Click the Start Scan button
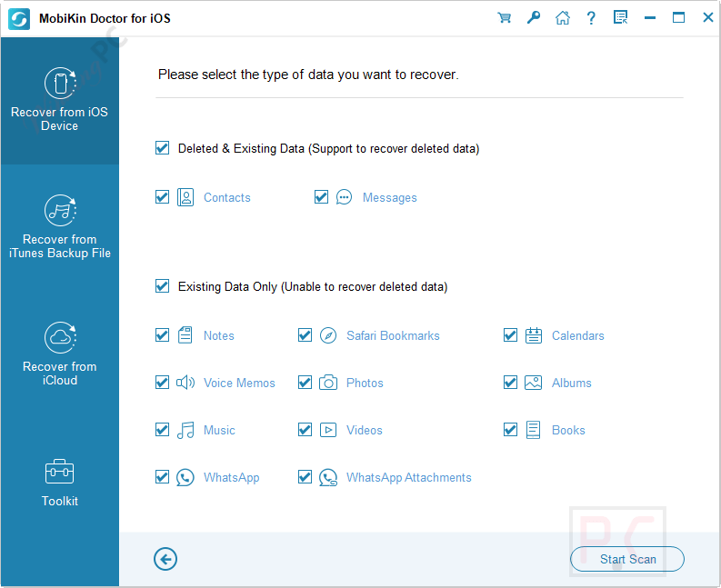The height and width of the screenshot is (588, 721). pos(627,559)
